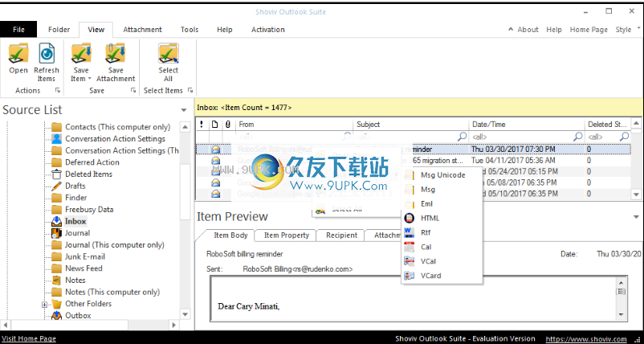
Task: Open the Item Preview panel dropdown arrow
Action: point(636,216)
